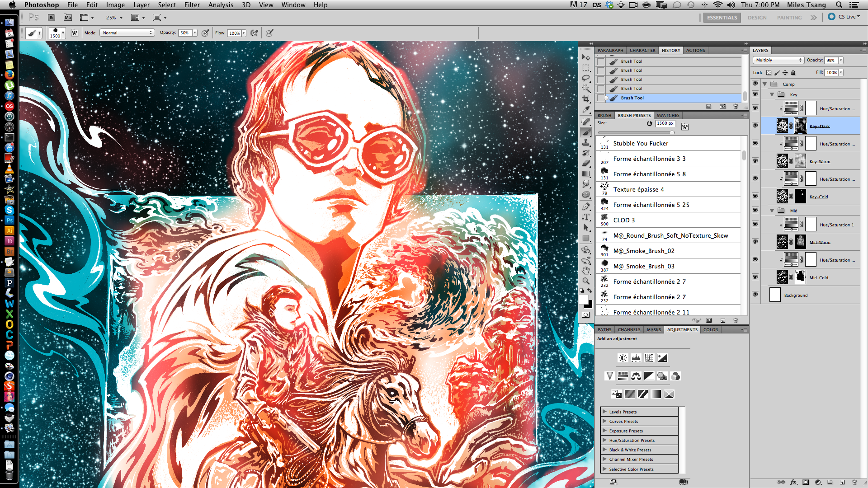Hide the Background layer
This screenshot has width=868, height=488.
(x=755, y=295)
